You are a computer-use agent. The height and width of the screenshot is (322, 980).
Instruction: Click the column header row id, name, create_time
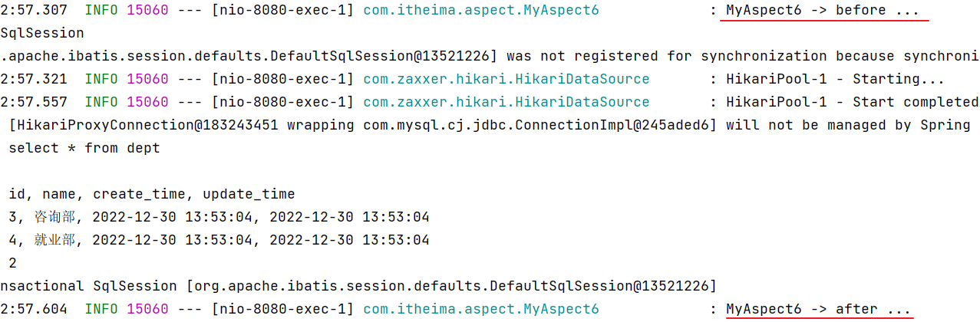tap(152, 194)
